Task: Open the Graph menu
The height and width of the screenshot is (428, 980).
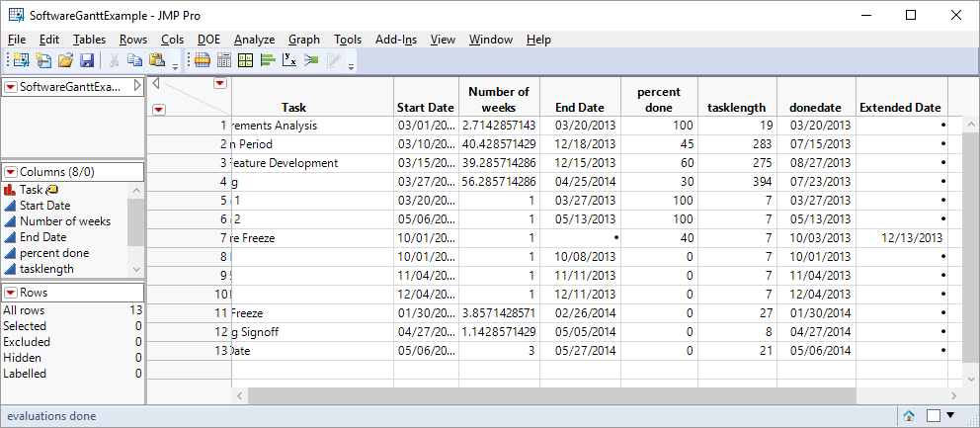Action: (x=304, y=40)
